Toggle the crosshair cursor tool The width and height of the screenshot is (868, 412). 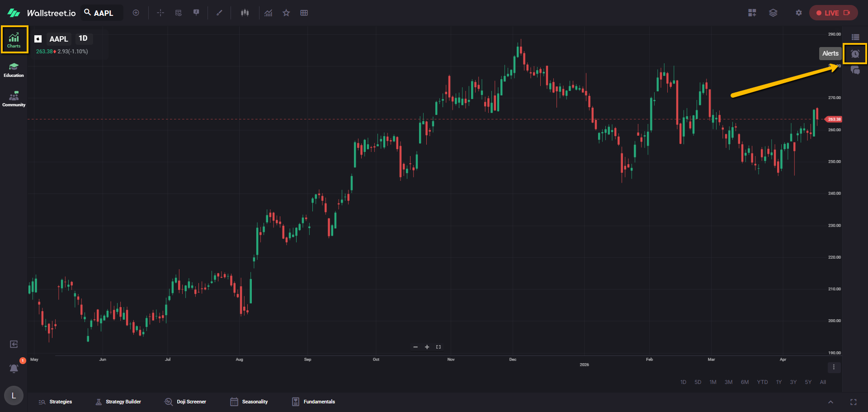[x=160, y=13]
